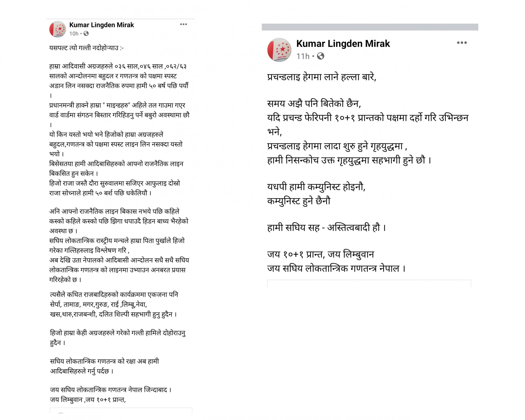Select the heading line 'यसपल्ट त्यो गल्ती नदोहोर्‍याउ'
The height and width of the screenshot is (420, 525).
86,48
